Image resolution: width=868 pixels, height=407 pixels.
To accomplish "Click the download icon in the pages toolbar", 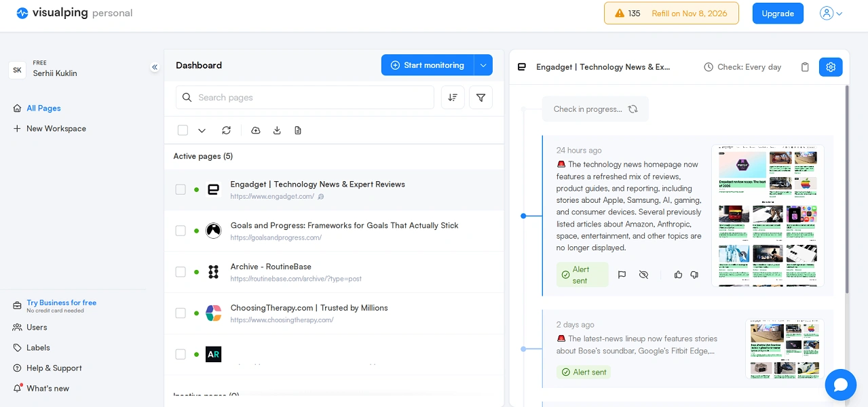I will click(277, 130).
